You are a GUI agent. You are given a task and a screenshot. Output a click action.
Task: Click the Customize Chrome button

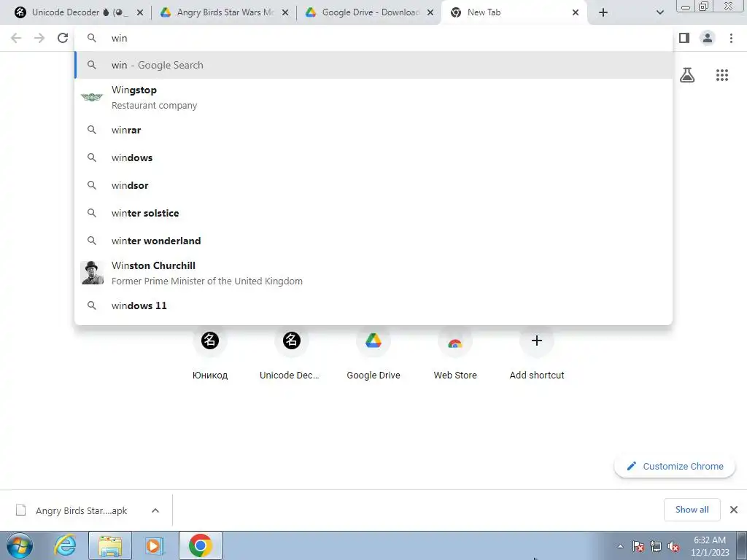click(x=675, y=466)
